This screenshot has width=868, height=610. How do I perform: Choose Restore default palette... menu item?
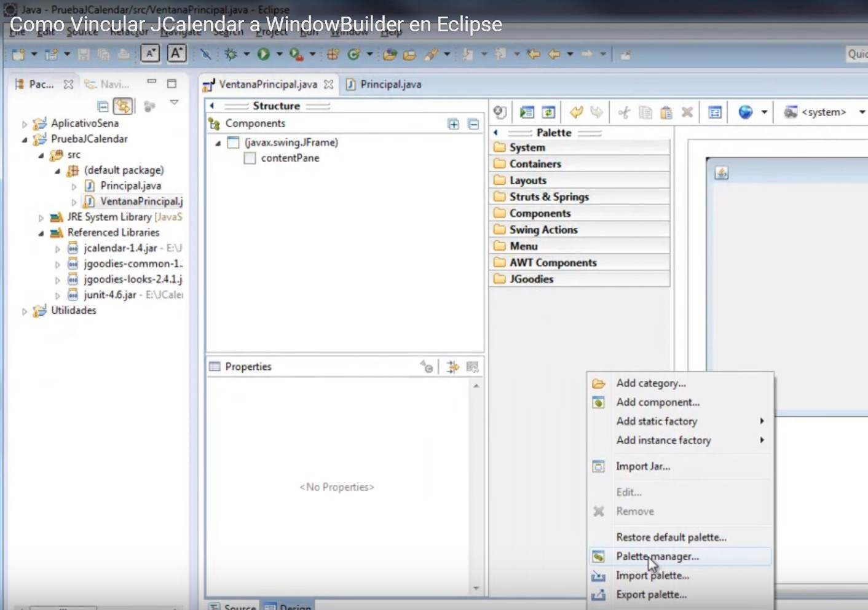pyautogui.click(x=680, y=538)
